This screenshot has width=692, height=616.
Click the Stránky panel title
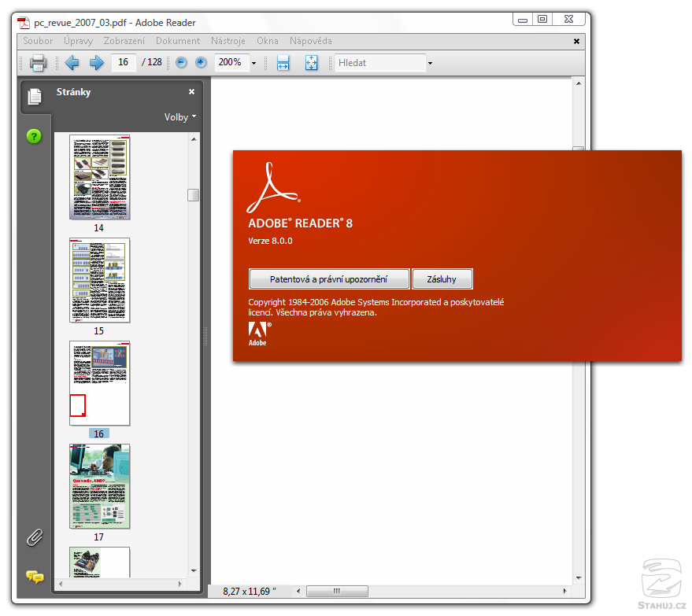[73, 92]
